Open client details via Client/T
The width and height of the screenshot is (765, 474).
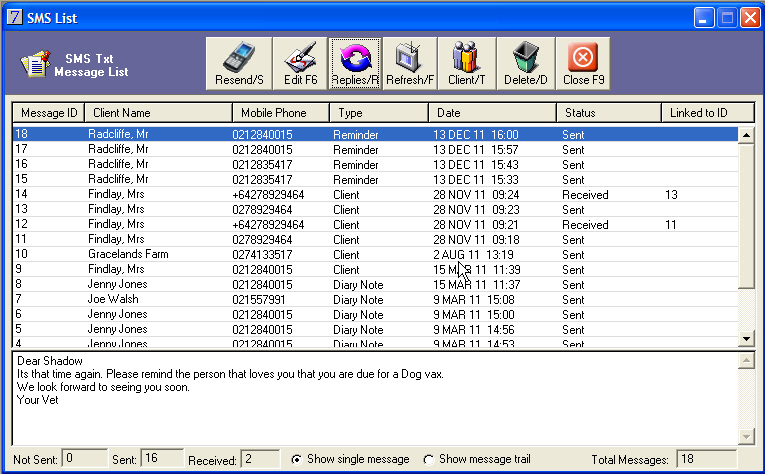pyautogui.click(x=467, y=63)
